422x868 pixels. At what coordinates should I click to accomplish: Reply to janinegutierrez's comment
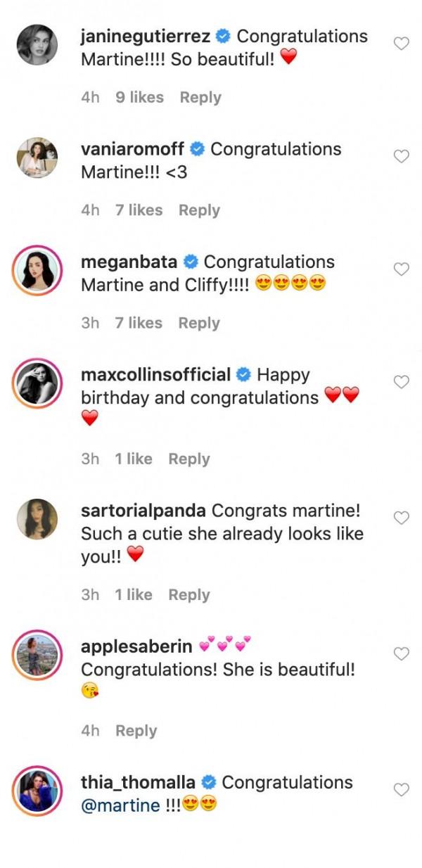(200, 98)
